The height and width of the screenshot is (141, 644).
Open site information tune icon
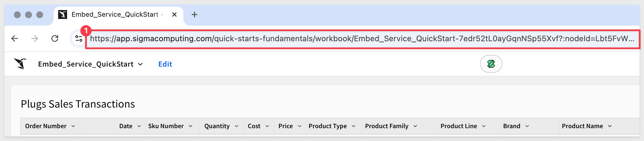coord(79,38)
